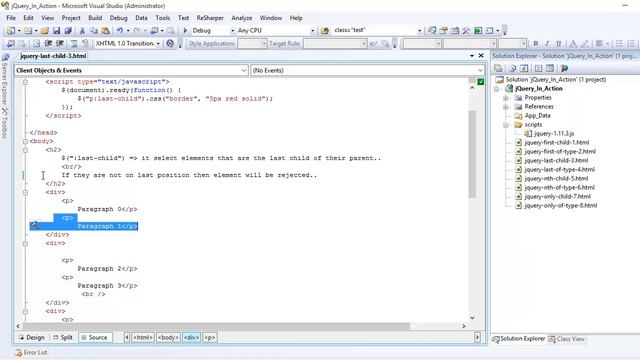Click the <p> breadcrumb tag button
The image size is (640, 360).
[x=209, y=338]
